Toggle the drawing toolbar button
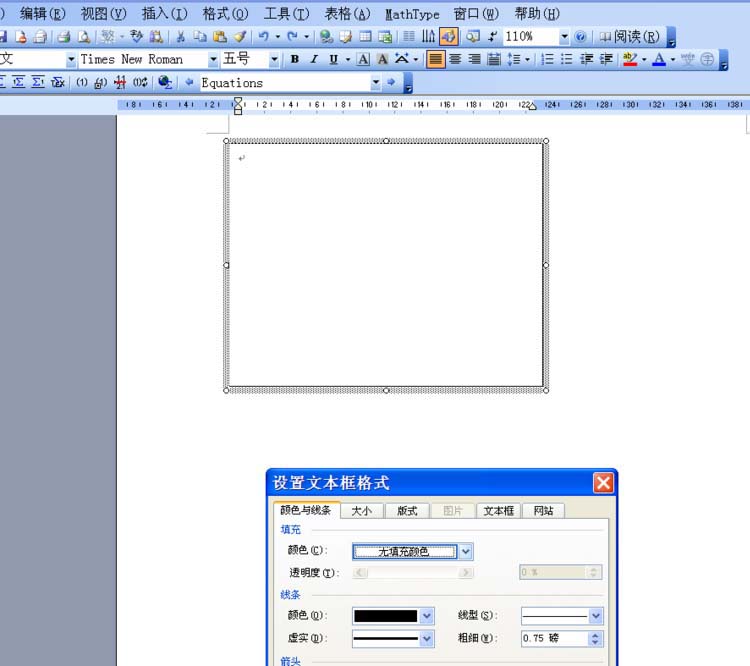Image resolution: width=750 pixels, height=666 pixels. tap(448, 36)
